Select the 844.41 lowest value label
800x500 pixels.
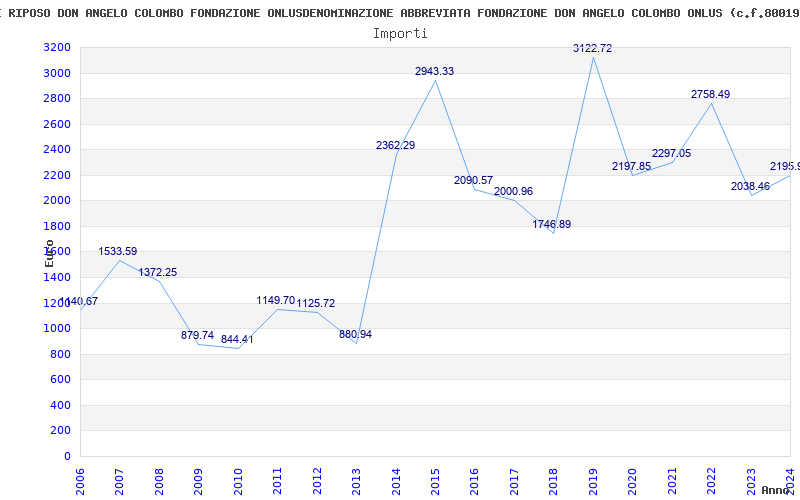pos(237,340)
